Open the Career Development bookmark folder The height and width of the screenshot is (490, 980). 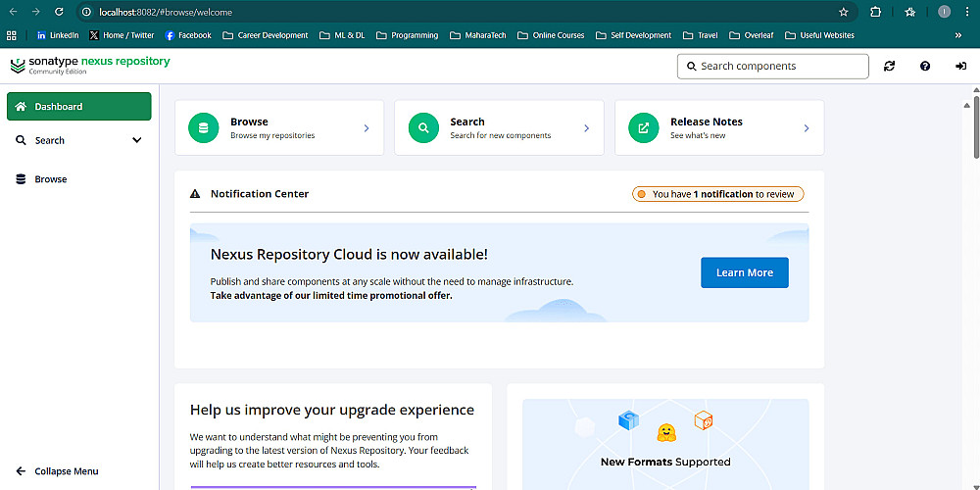click(265, 35)
